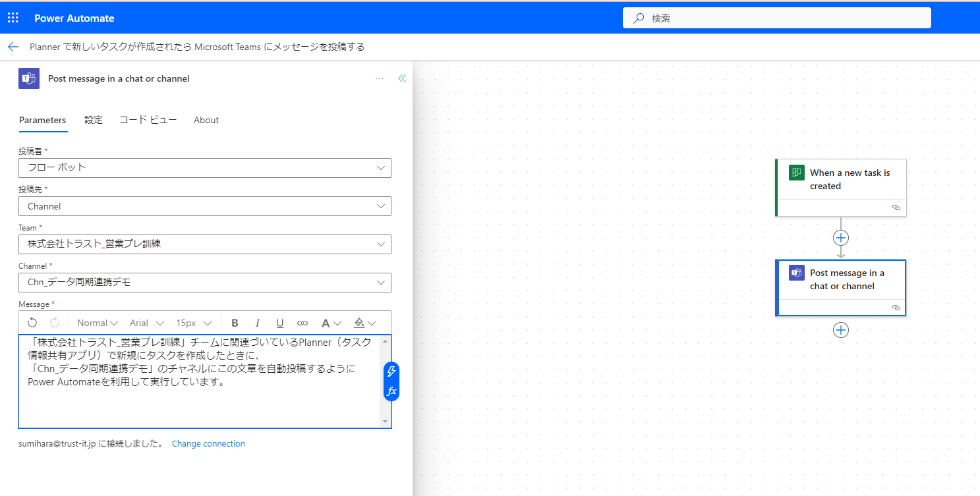Toggle bold formatting in message editor
The height and width of the screenshot is (496, 980).
(235, 323)
